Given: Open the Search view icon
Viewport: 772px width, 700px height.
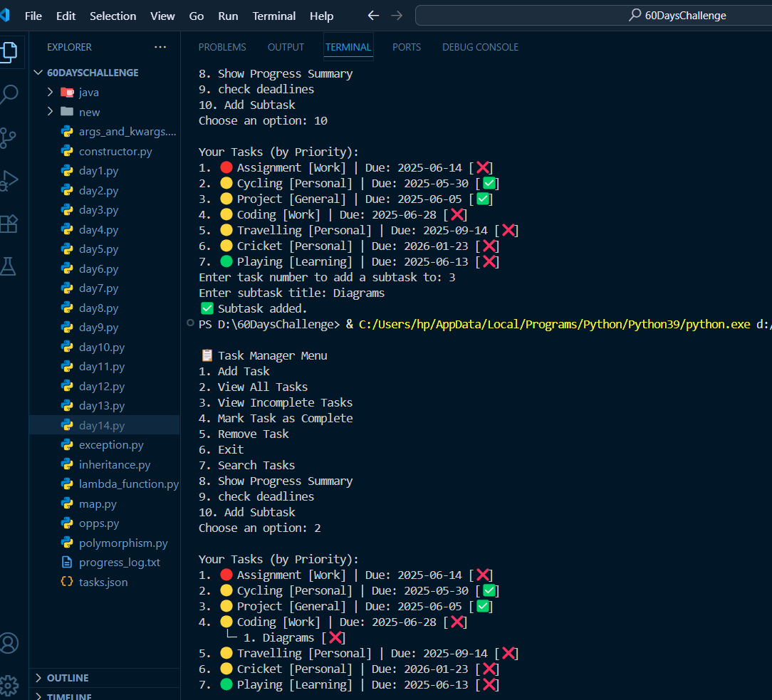Looking at the screenshot, I should (x=9, y=94).
